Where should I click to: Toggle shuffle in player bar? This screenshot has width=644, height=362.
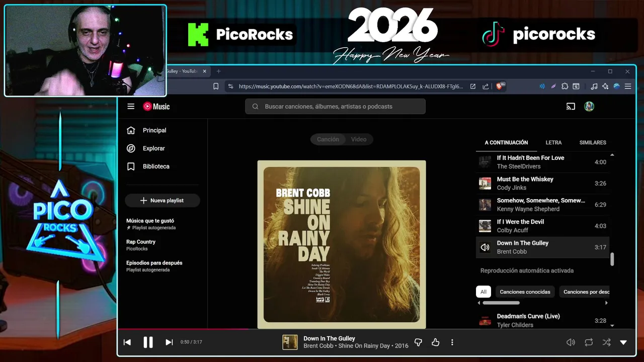pos(607,342)
